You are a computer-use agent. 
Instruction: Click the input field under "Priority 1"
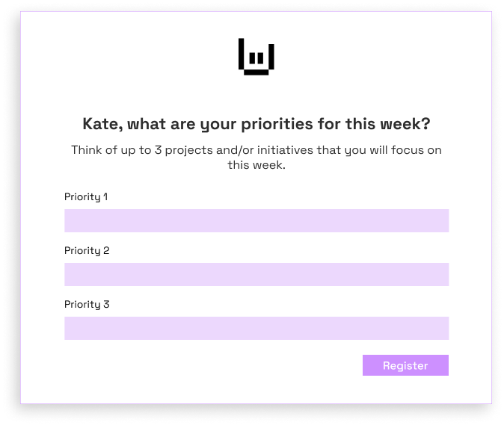[x=256, y=220]
